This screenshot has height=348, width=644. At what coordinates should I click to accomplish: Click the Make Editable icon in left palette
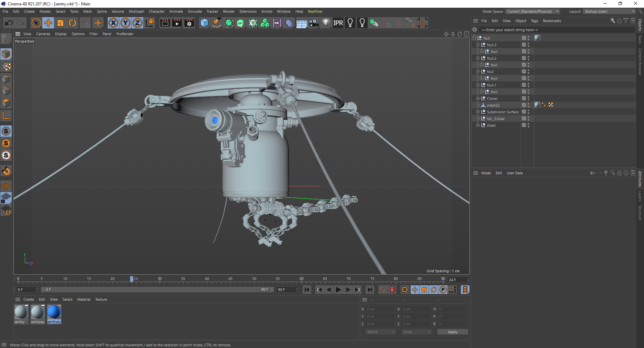tap(6, 39)
